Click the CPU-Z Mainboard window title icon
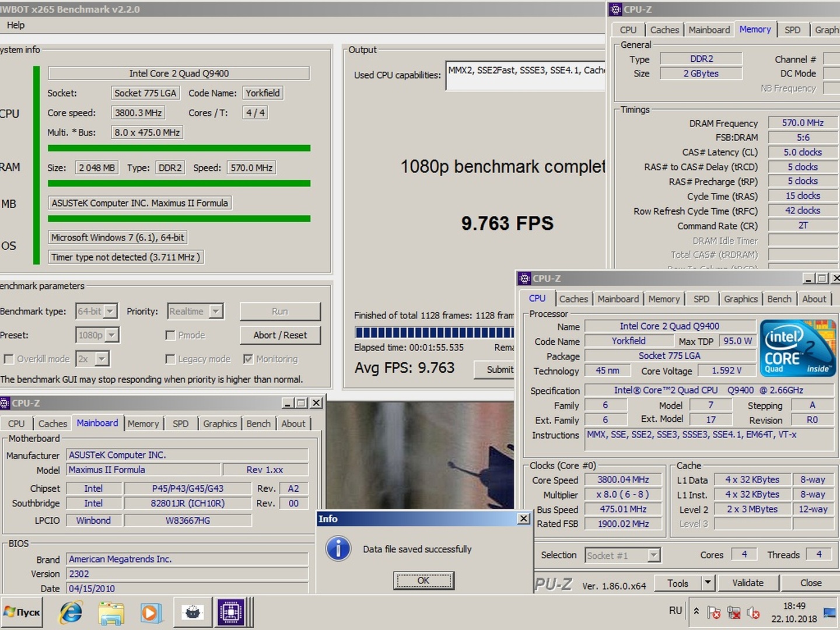The image size is (840, 630). tap(4, 403)
